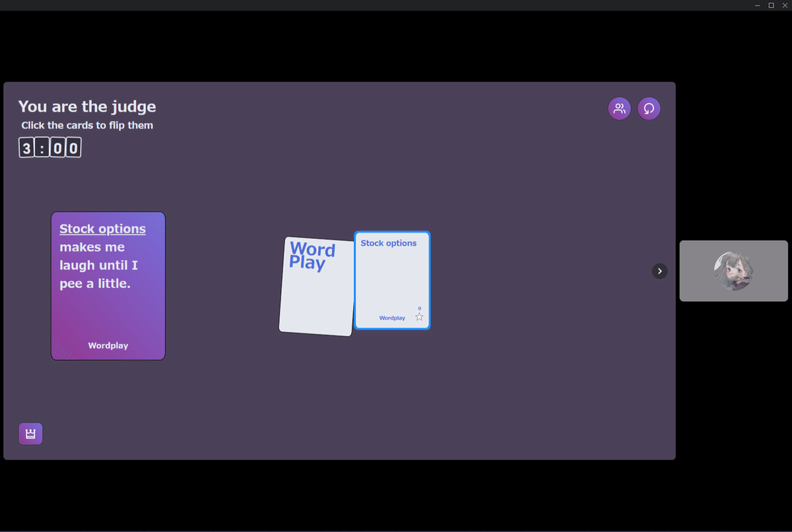Close the application window

pos(785,5)
